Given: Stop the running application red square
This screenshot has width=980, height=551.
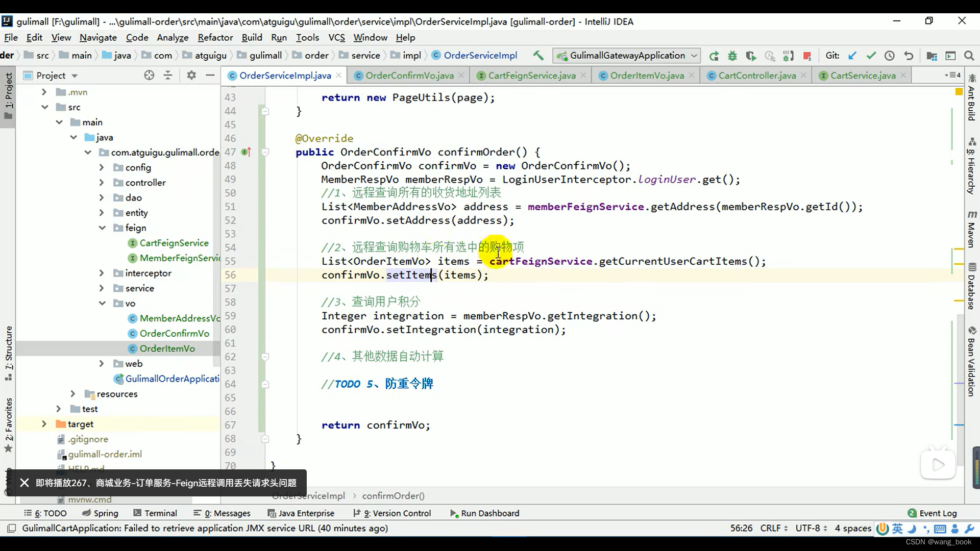Looking at the screenshot, I should tap(807, 56).
